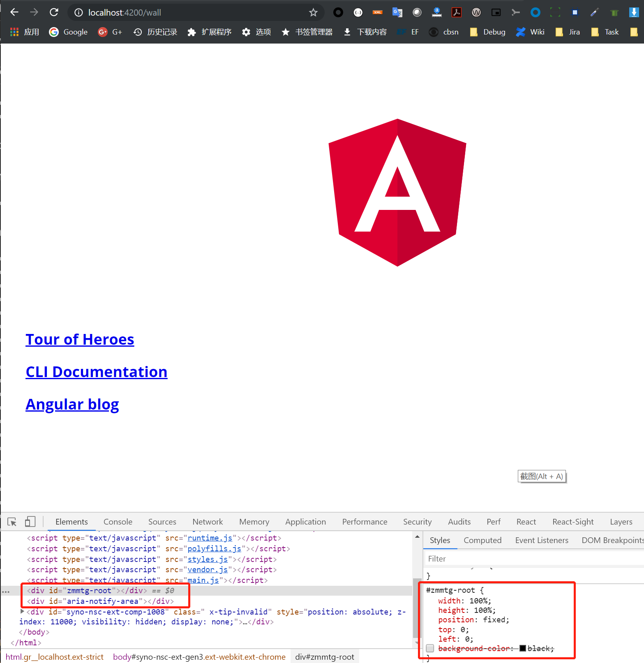Click the green corner-brackets capture extension
644x663 pixels.
tap(555, 13)
